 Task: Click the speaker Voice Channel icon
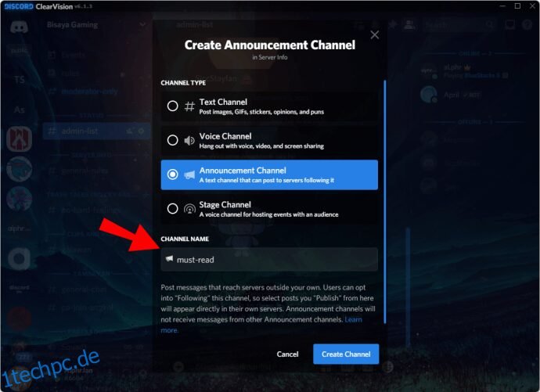click(x=189, y=140)
